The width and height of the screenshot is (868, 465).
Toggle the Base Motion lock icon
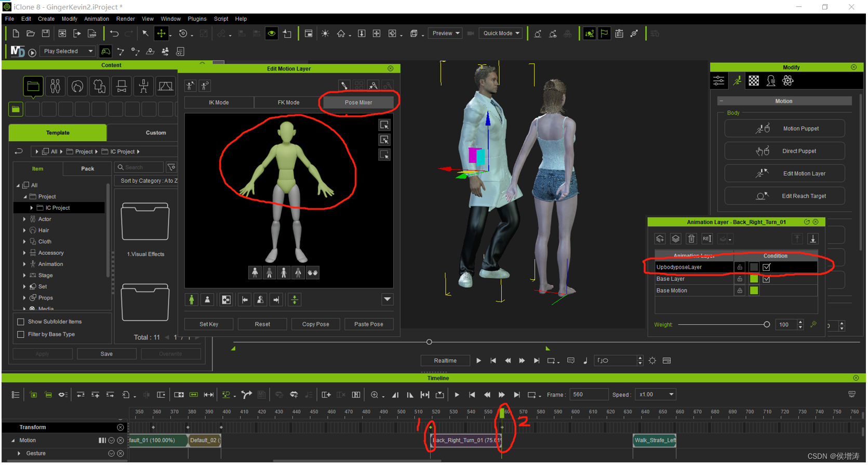(x=740, y=291)
